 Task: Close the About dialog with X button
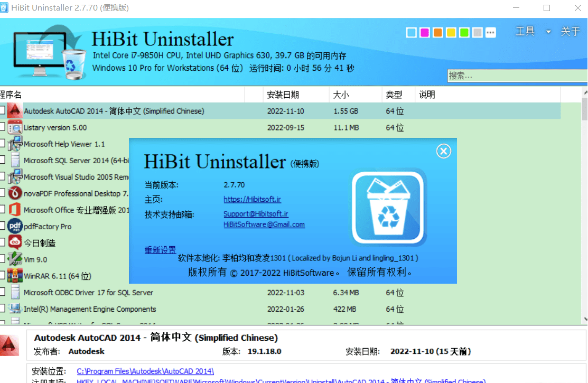(444, 151)
